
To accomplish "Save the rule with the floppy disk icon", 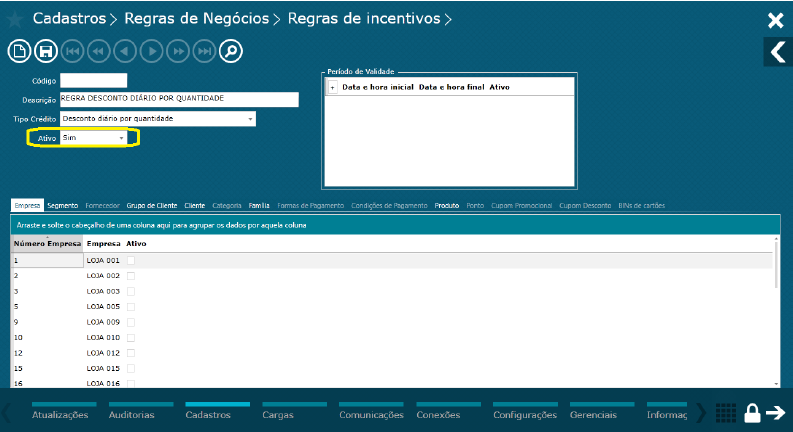I will (46, 51).
